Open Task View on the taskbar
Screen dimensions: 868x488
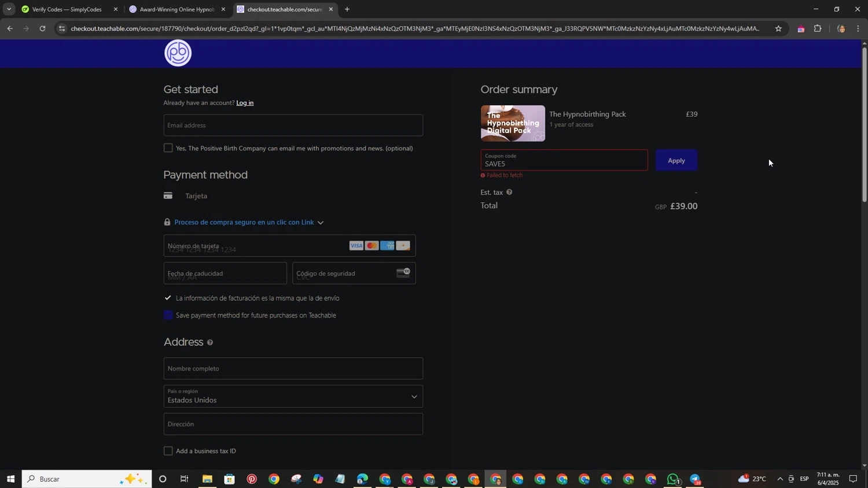[x=185, y=479]
